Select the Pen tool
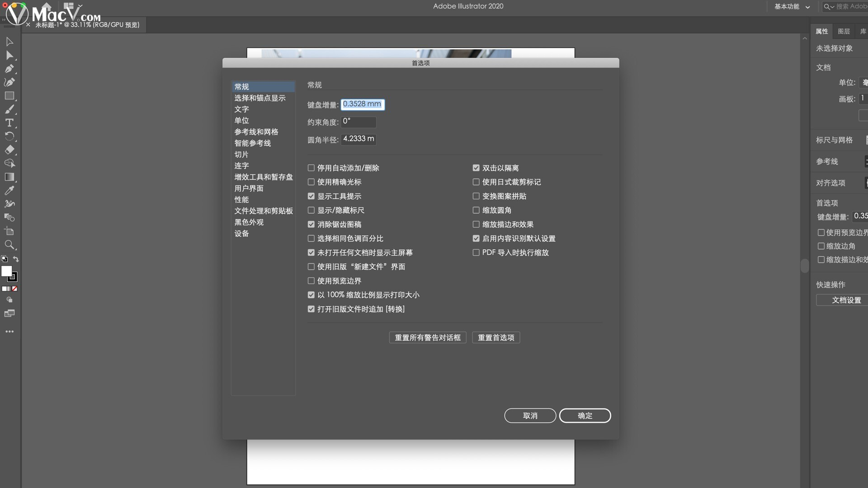The height and width of the screenshot is (488, 868). (9, 69)
